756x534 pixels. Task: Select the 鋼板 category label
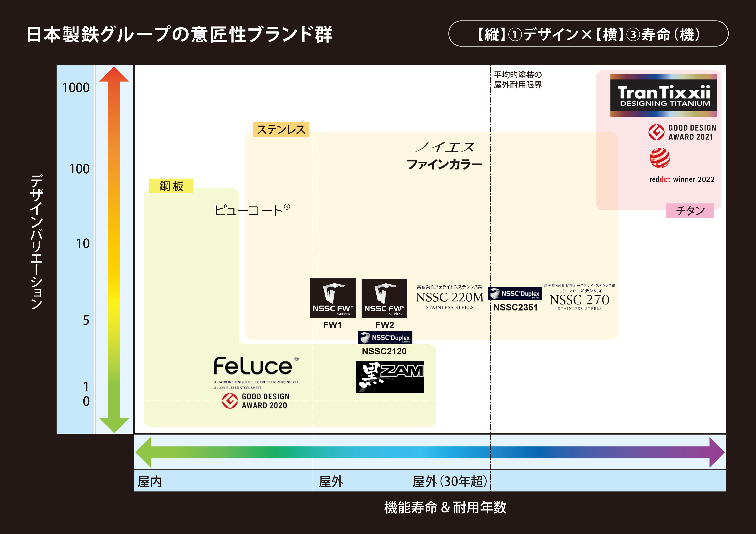[171, 186]
